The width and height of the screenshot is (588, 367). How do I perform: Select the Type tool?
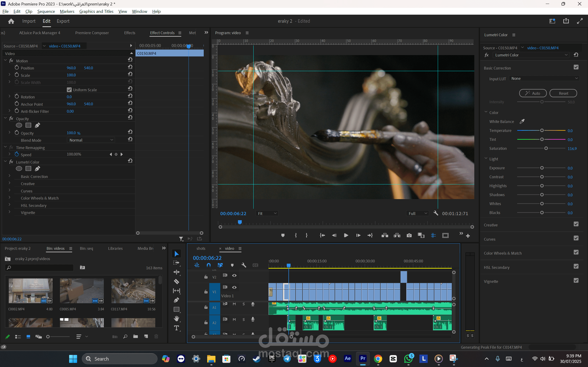176,328
